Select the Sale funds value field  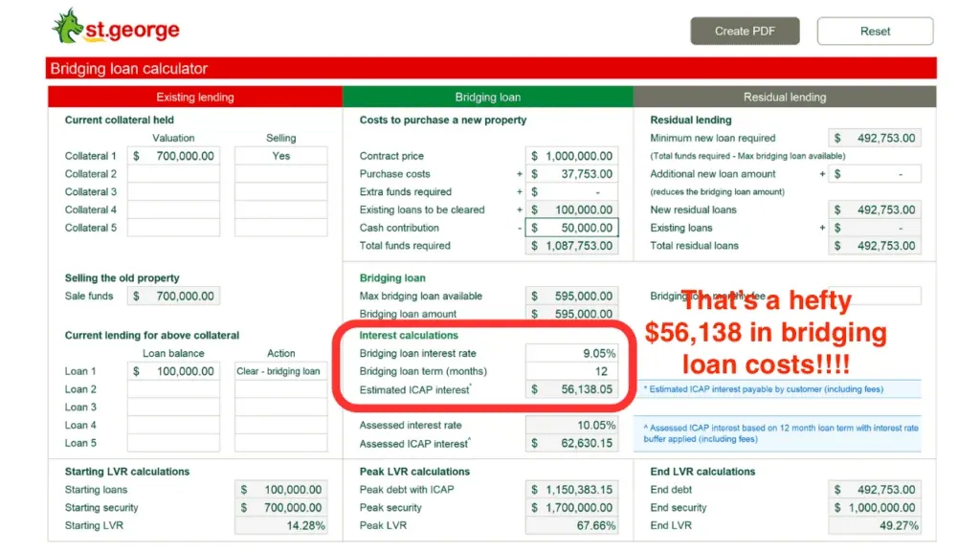(174, 297)
